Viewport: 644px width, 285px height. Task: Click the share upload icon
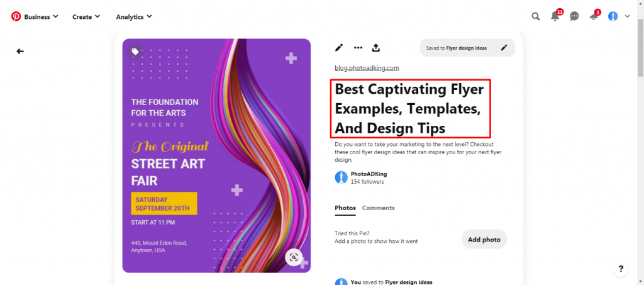(376, 48)
